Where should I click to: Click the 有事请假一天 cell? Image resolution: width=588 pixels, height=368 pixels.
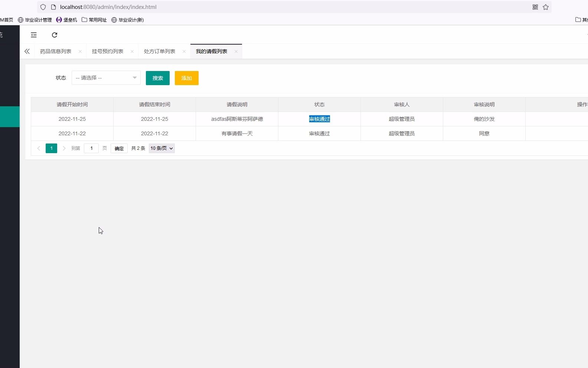coord(237,133)
